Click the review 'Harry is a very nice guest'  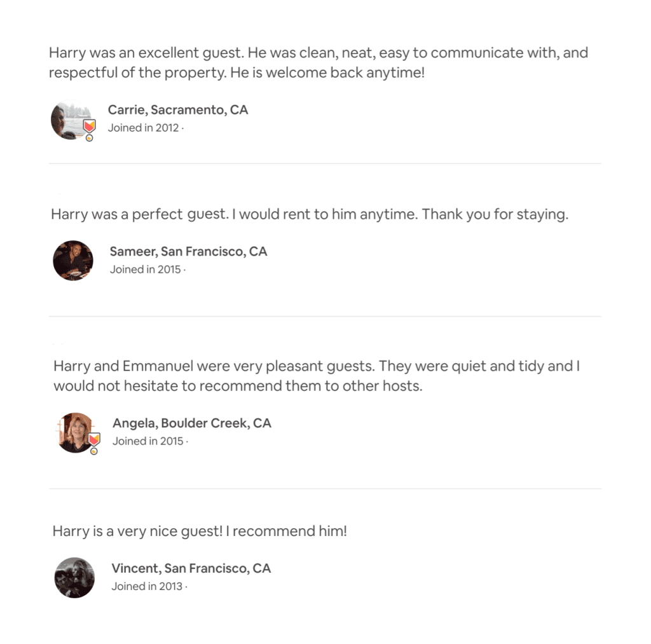click(x=200, y=531)
